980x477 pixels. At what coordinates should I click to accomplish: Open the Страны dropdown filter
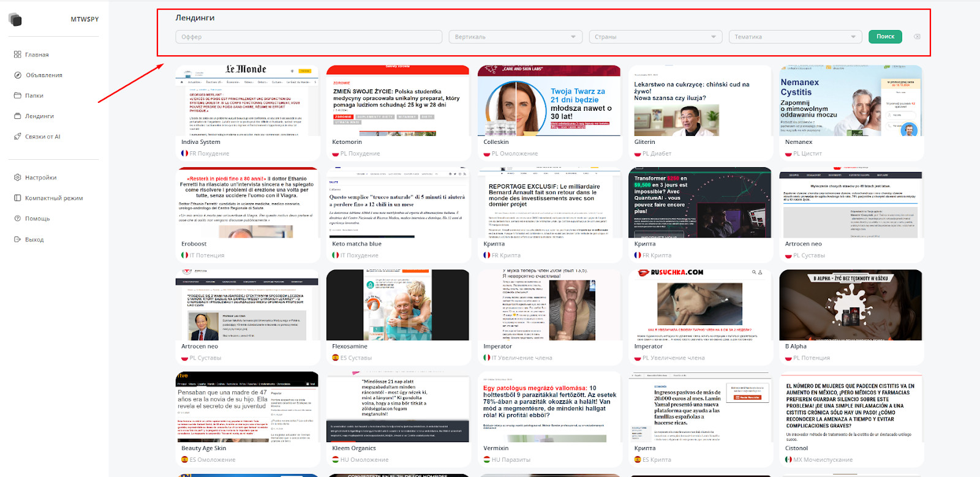tap(655, 37)
